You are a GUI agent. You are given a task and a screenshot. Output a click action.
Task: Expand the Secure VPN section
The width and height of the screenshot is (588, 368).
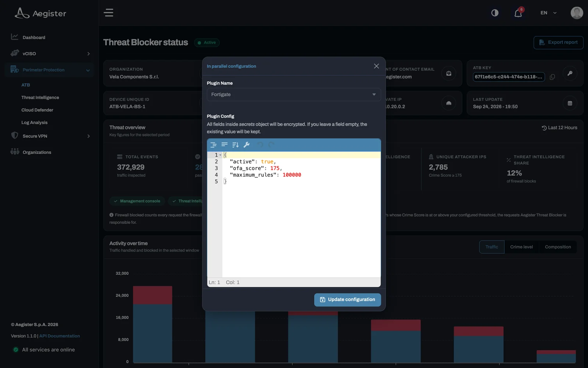point(50,136)
